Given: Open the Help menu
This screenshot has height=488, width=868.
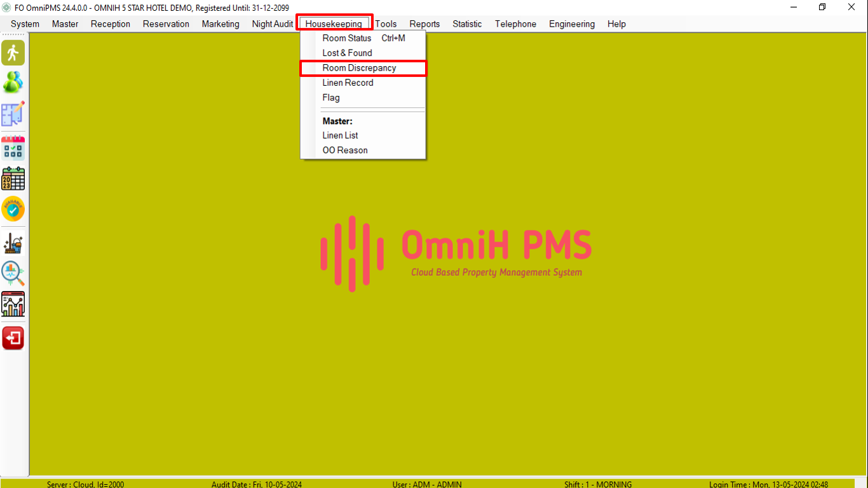Looking at the screenshot, I should coord(616,24).
